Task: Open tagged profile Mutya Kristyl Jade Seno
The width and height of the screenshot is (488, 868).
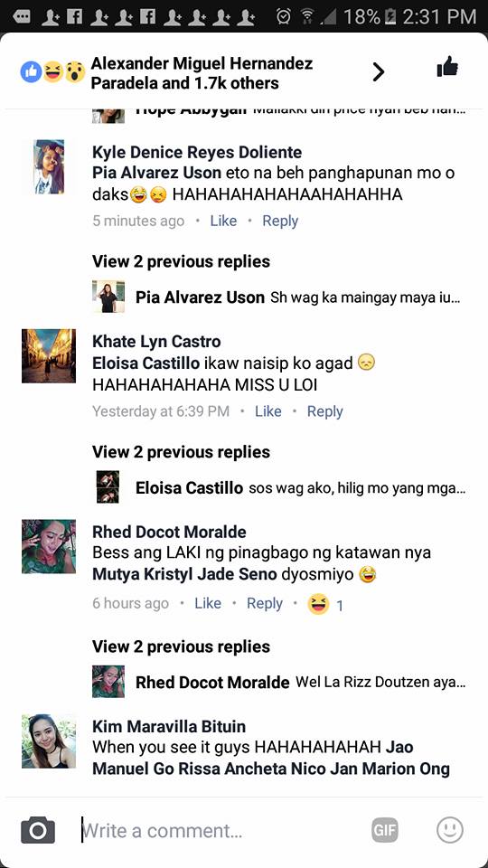Action: point(184,575)
